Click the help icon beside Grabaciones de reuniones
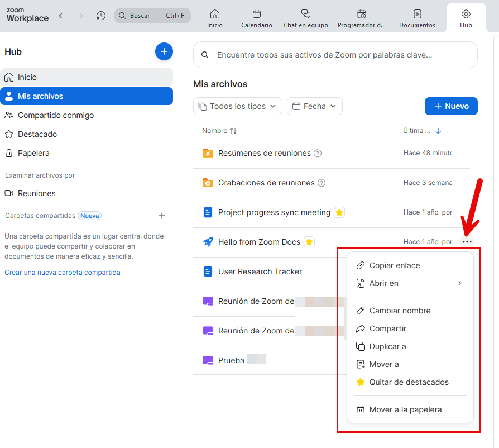This screenshot has height=448, width=499. tap(322, 183)
